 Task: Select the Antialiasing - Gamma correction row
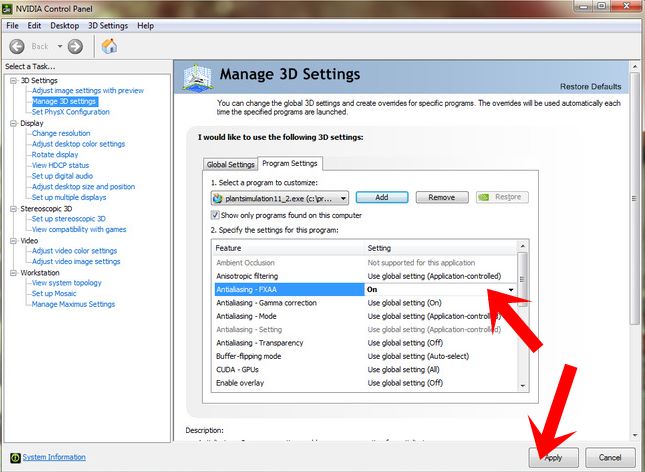[x=365, y=303]
